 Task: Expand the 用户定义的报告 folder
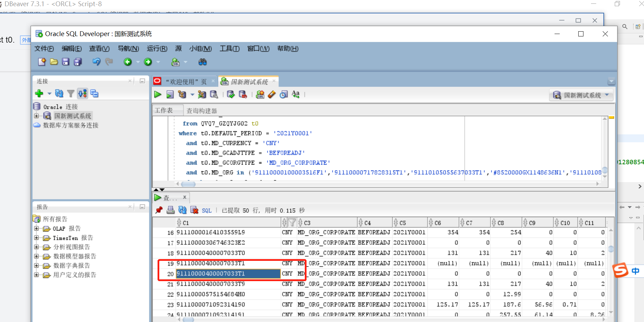pyautogui.click(x=36, y=275)
